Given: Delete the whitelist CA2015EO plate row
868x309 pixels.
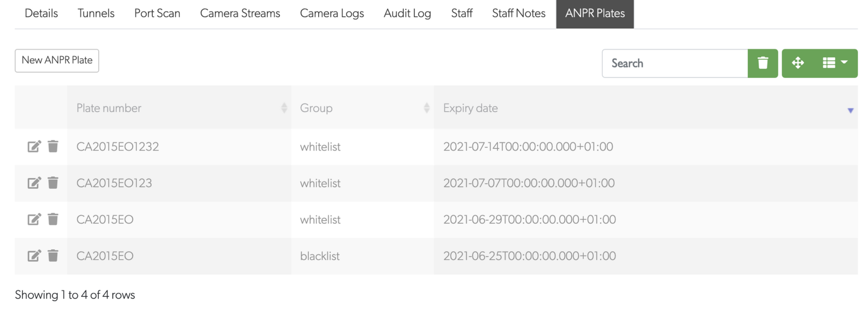Looking at the screenshot, I should click(53, 219).
